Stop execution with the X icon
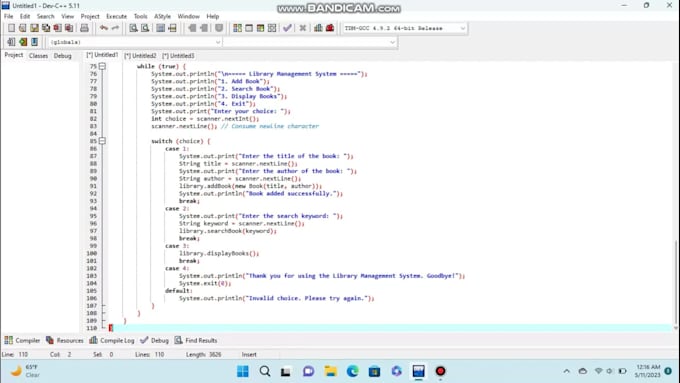The height and width of the screenshot is (383, 680). coord(303,28)
